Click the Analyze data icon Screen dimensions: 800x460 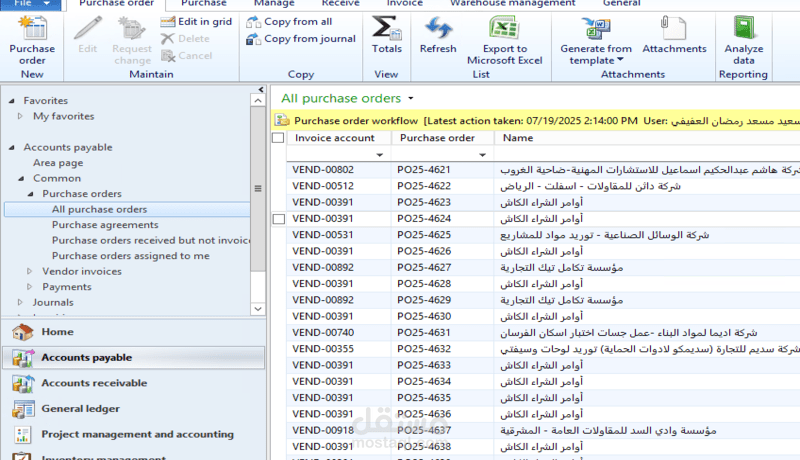click(744, 28)
